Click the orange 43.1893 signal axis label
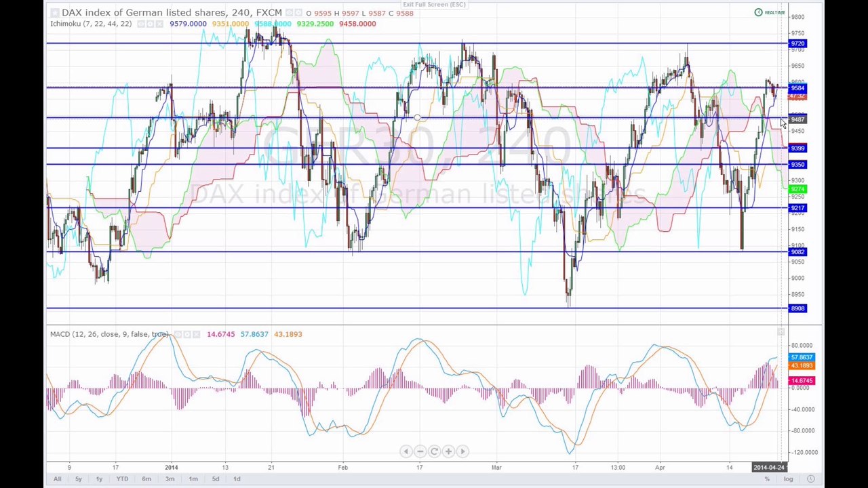This screenshot has height=488, width=868. pyautogui.click(x=801, y=366)
